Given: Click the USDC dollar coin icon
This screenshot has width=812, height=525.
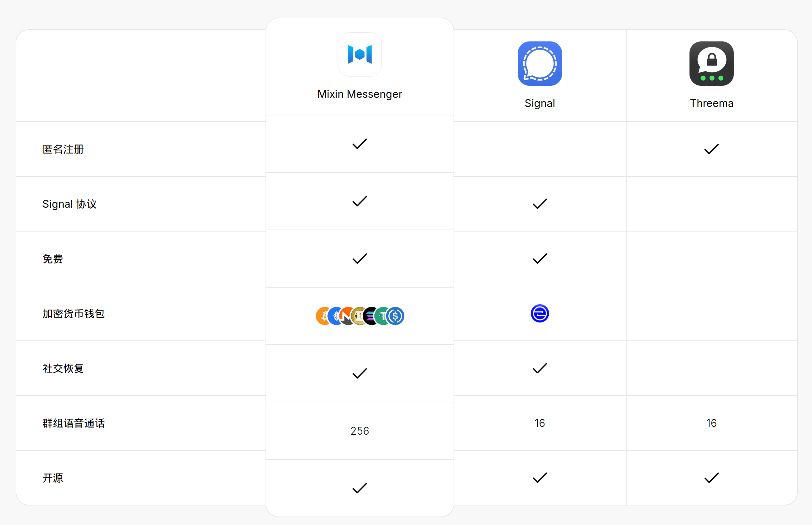Looking at the screenshot, I should pos(396,316).
